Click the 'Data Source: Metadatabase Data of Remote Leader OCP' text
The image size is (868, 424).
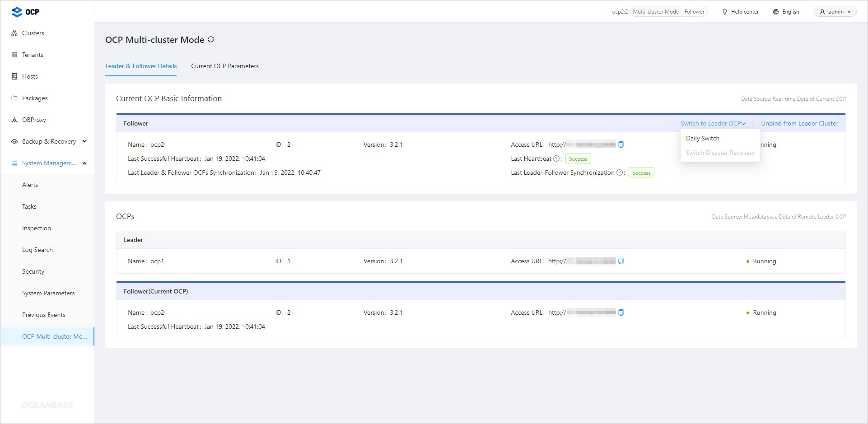779,217
